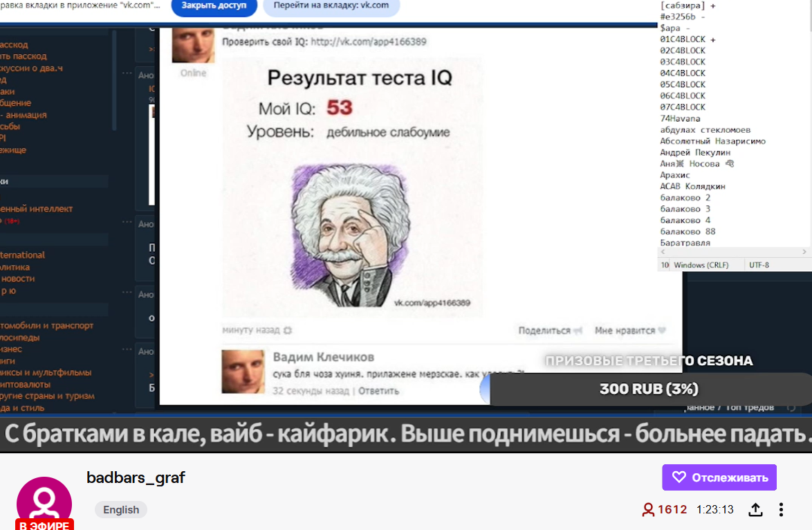Select the 74Havana line in Notepad
The image size is (812, 530).
coord(680,118)
